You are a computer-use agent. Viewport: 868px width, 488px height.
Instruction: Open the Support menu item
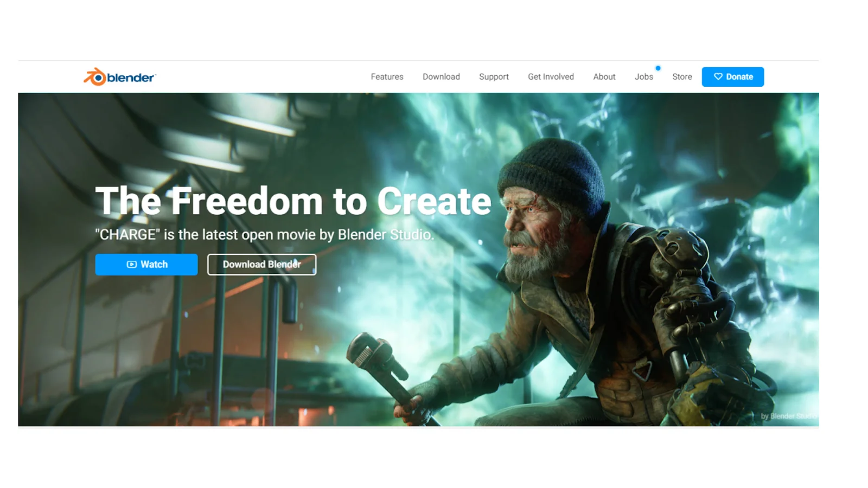pyautogui.click(x=494, y=77)
